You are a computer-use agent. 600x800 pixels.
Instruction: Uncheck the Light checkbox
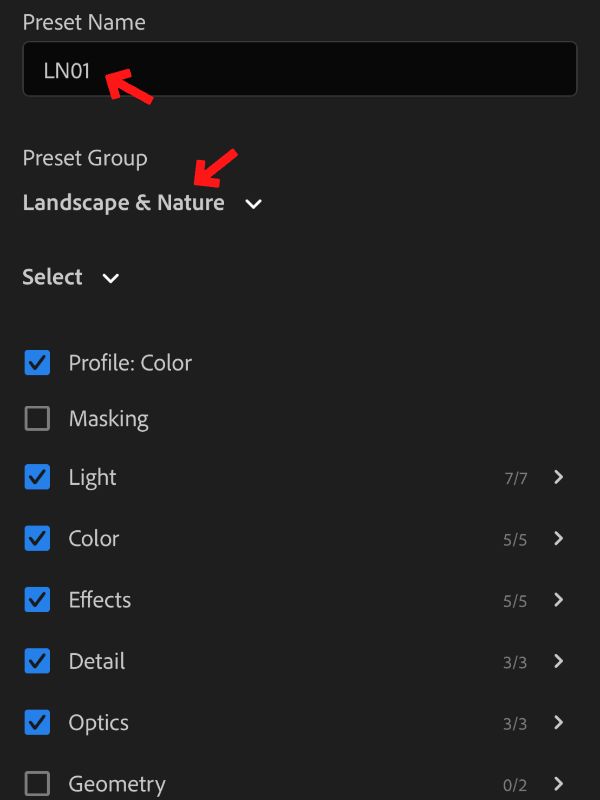[37, 477]
